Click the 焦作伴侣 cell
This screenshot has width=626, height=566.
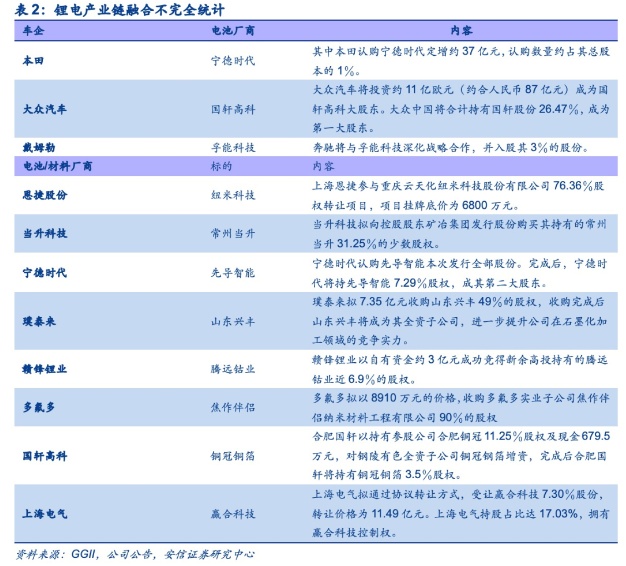(x=233, y=407)
